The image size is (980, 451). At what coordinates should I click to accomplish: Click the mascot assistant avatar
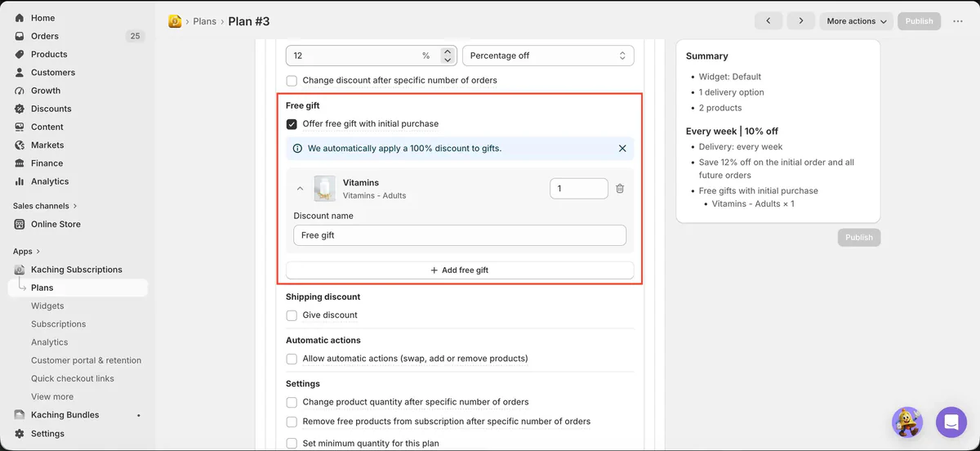click(907, 422)
